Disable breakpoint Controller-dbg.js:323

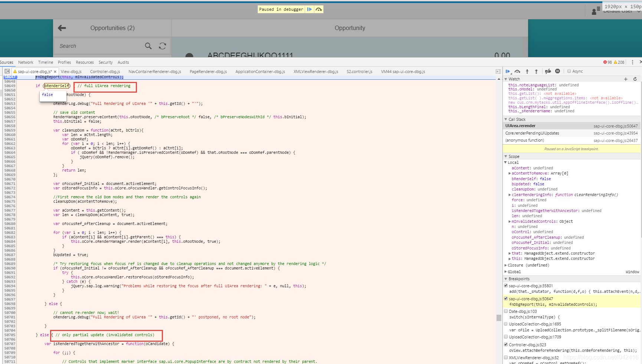[506, 345]
